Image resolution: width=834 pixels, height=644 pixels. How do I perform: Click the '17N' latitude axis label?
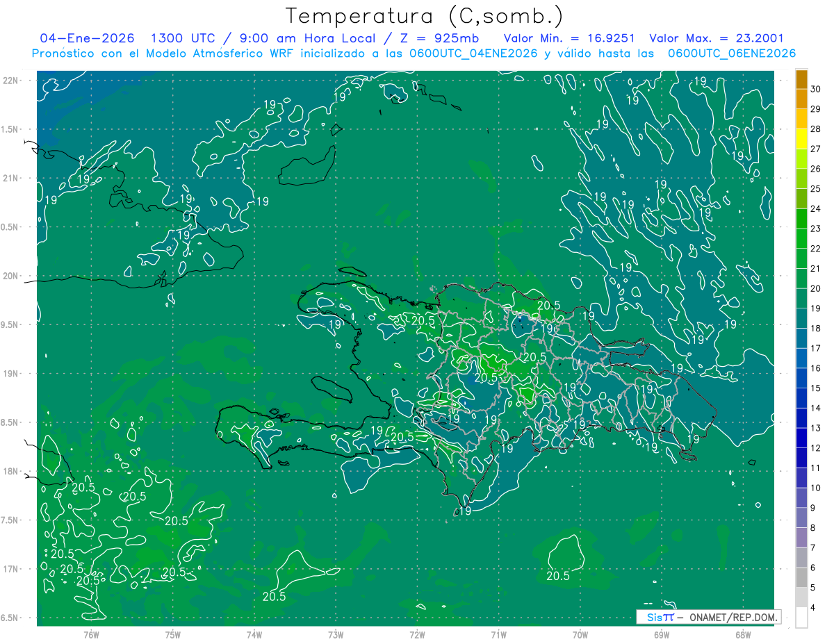tap(10, 569)
